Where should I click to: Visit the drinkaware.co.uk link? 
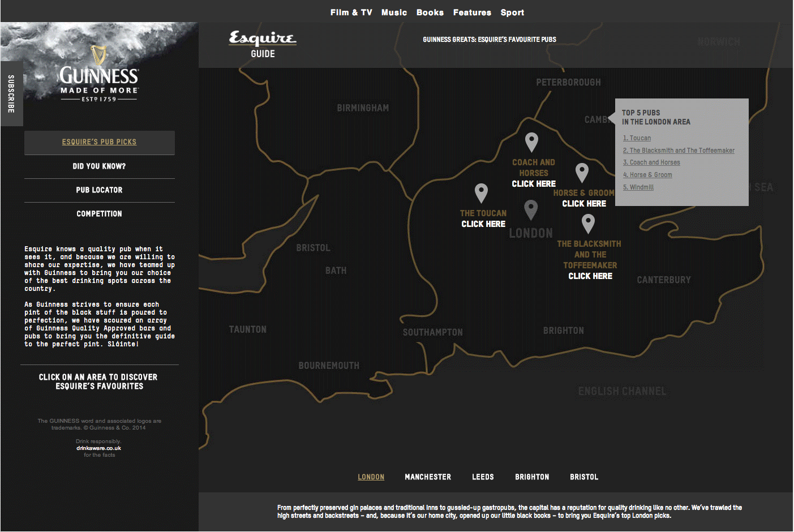tap(99, 448)
